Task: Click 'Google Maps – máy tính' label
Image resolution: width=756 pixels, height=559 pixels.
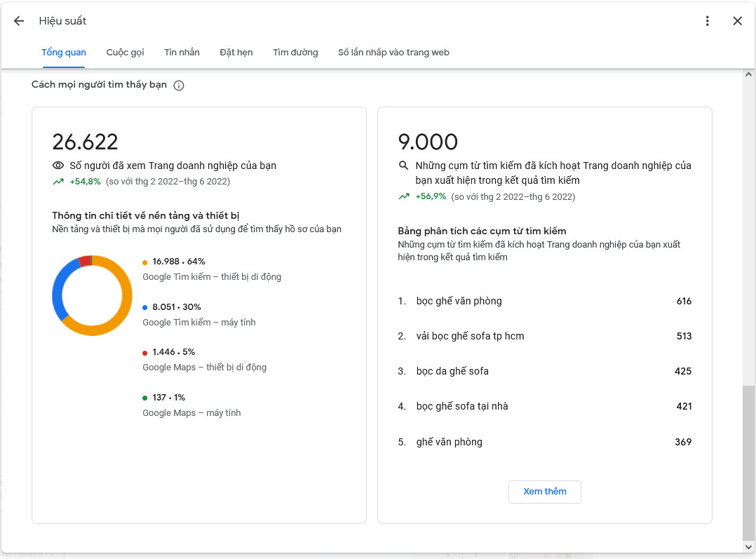Action: [191, 413]
